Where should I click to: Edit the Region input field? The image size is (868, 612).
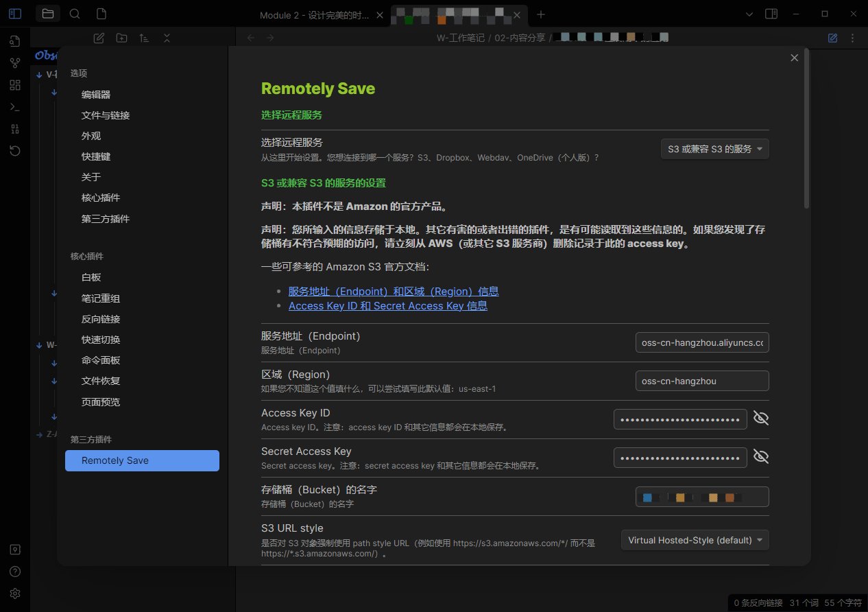[x=701, y=381]
